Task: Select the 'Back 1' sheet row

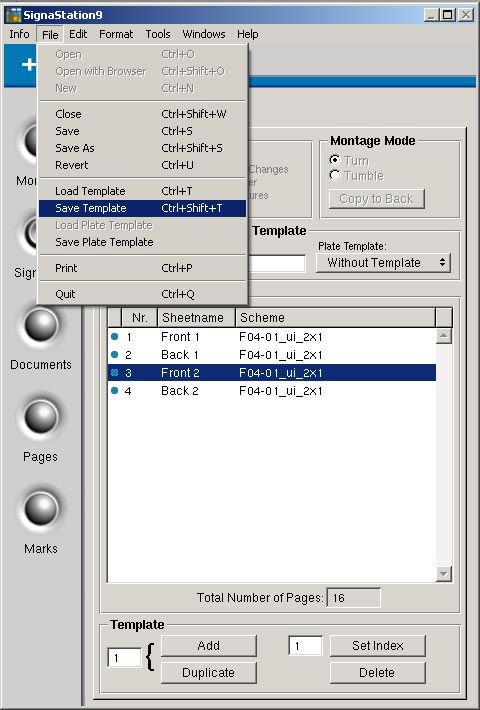Action: tap(272, 355)
